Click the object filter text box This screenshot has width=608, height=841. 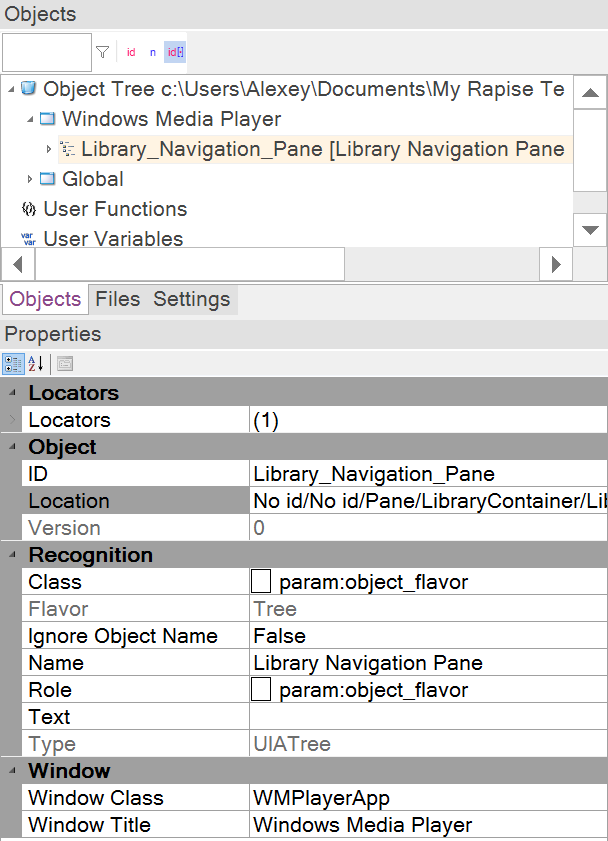pyautogui.click(x=47, y=52)
